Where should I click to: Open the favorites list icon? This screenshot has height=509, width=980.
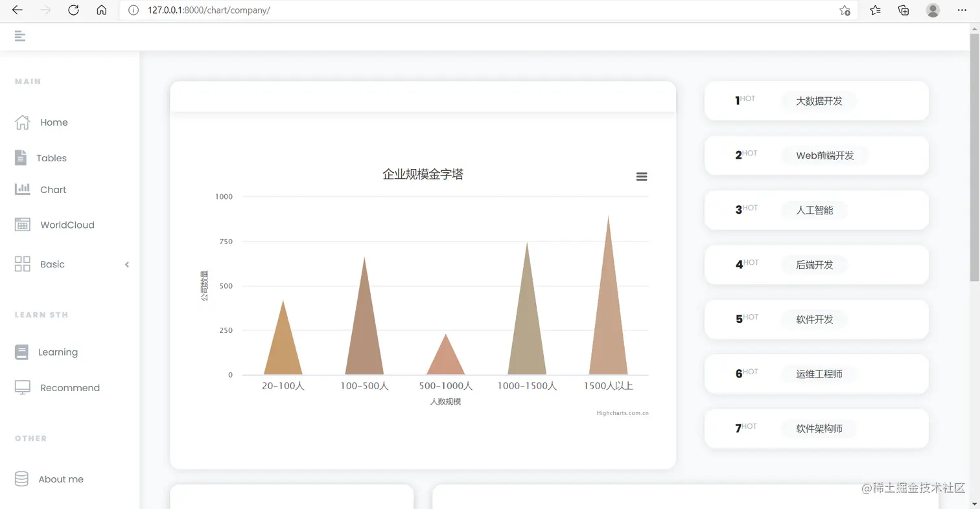[875, 10]
